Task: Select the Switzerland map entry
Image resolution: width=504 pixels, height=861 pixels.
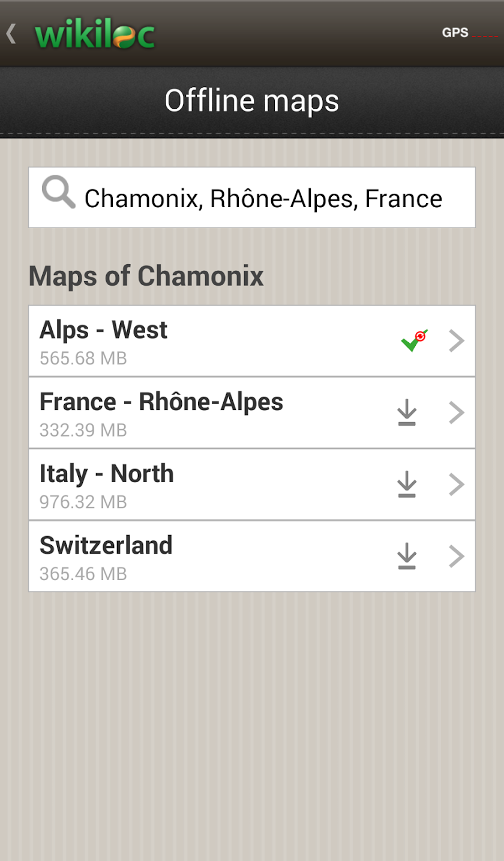Action: (252, 557)
